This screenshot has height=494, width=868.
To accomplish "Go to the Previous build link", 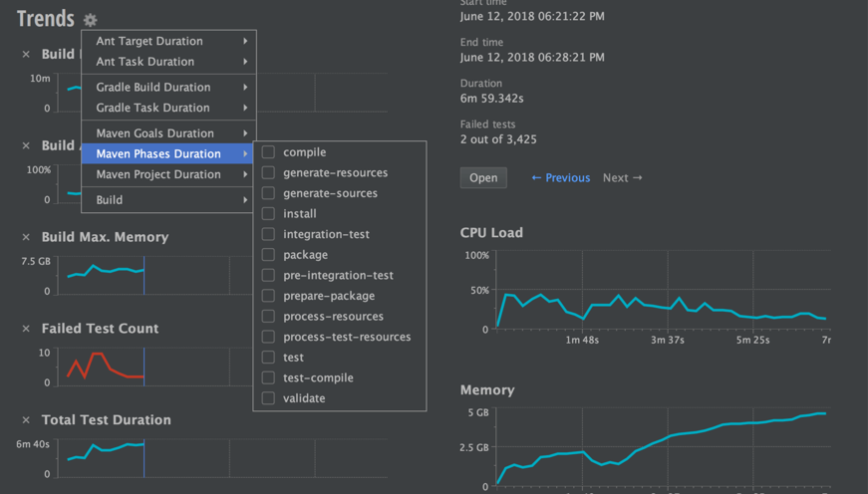I will [x=560, y=178].
